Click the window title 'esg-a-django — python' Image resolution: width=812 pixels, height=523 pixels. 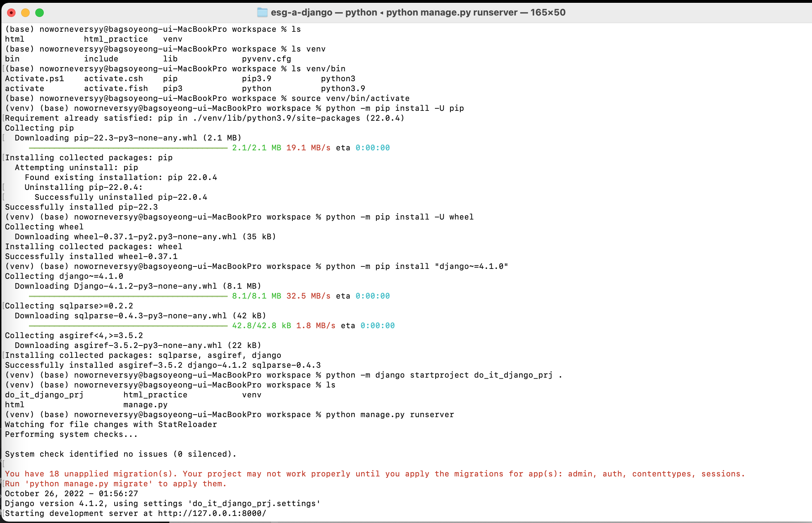324,13
